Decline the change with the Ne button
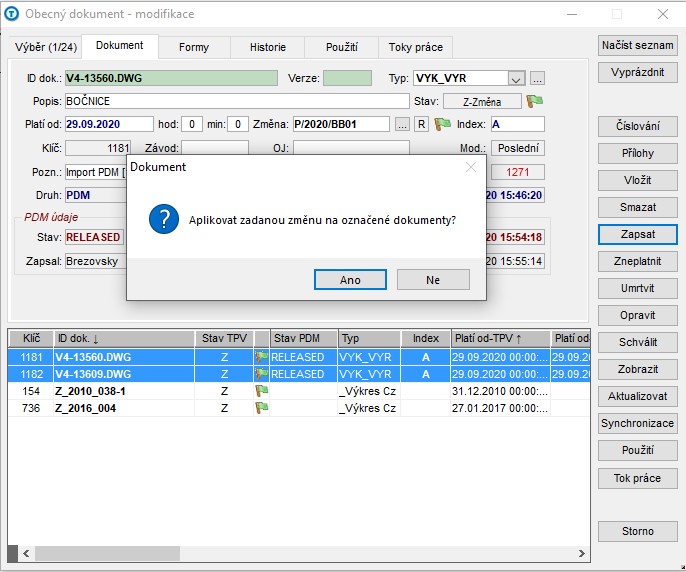Screen dimensions: 686x572 click(x=433, y=280)
